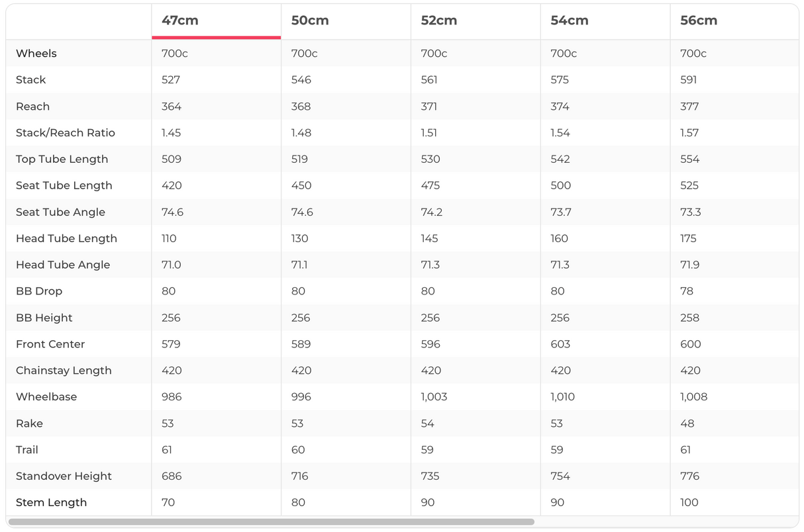Image resolution: width=804 pixels, height=532 pixels.
Task: Select the 52cm Seat Tube Angle 74.2
Action: (x=430, y=212)
